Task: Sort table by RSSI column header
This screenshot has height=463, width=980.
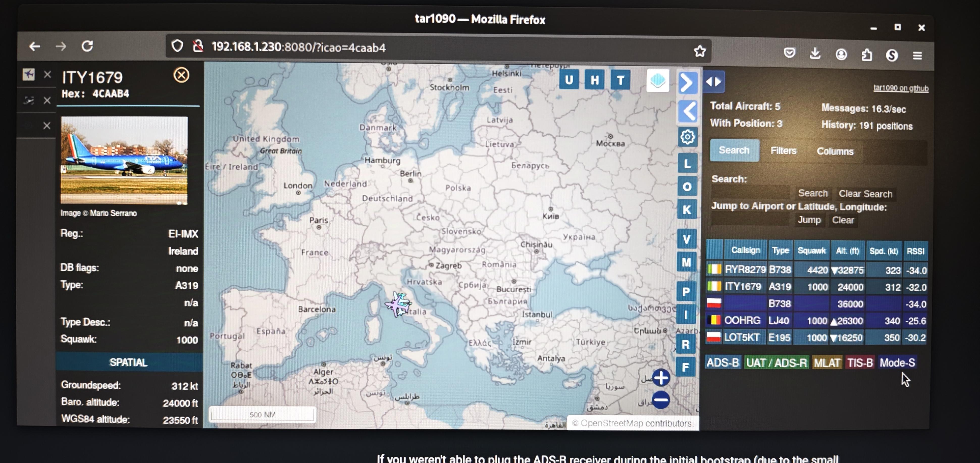Action: (915, 251)
